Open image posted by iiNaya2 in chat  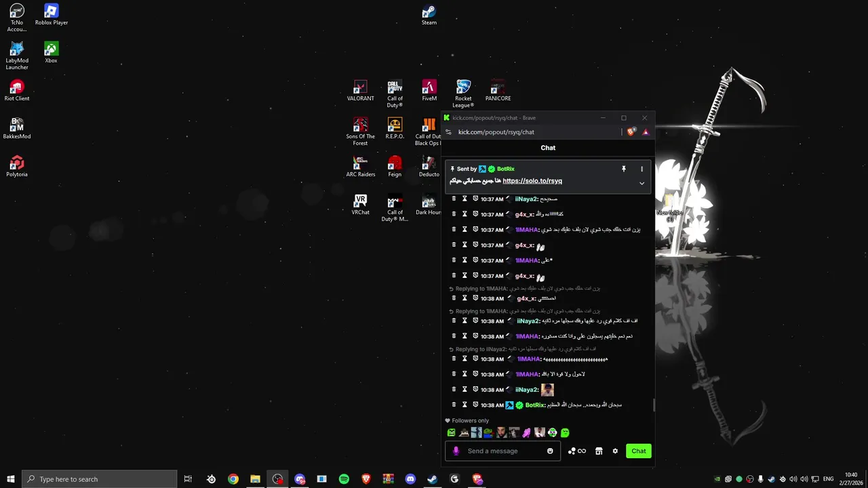[x=547, y=390]
